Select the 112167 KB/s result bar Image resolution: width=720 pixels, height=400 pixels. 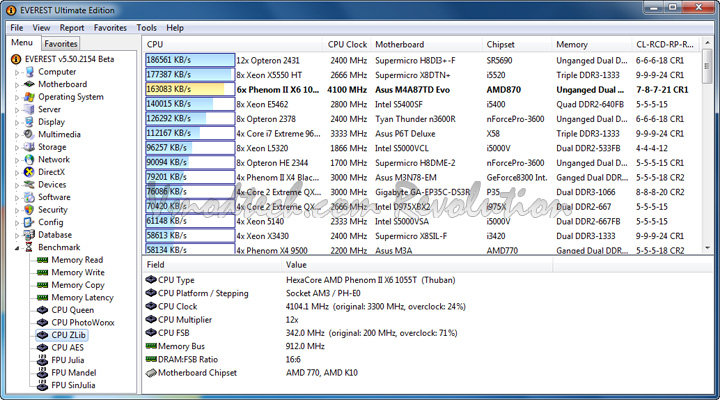pyautogui.click(x=190, y=133)
